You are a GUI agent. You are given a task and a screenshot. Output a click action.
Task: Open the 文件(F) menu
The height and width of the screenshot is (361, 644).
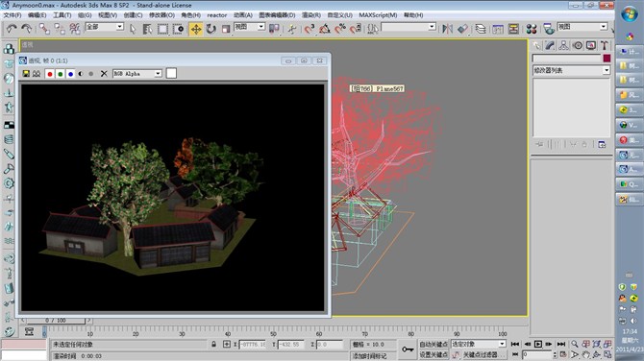[12, 15]
